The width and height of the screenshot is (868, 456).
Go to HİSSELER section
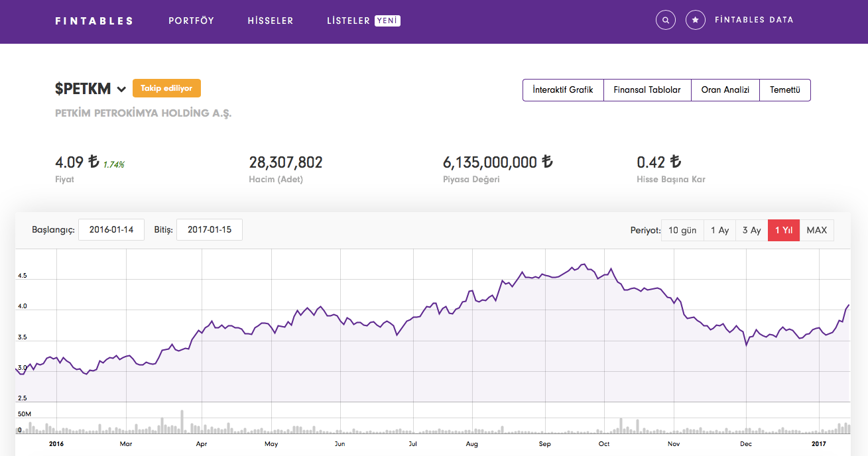[x=271, y=21]
